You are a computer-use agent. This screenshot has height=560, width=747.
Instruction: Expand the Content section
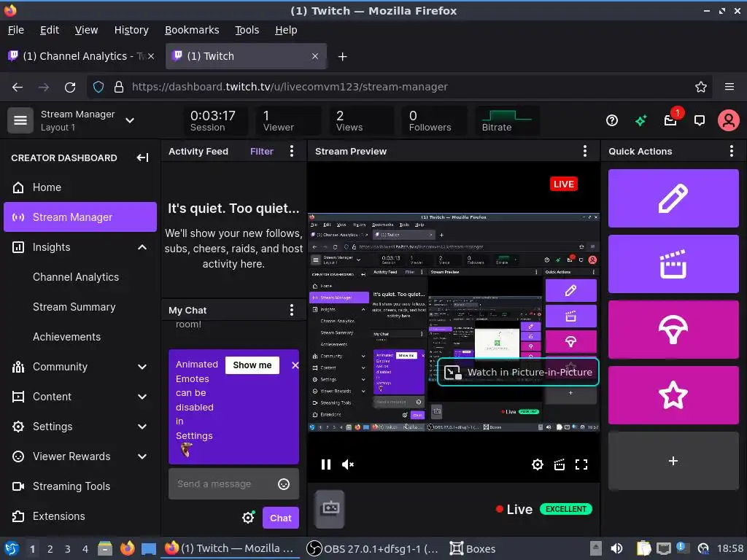pyautogui.click(x=142, y=397)
